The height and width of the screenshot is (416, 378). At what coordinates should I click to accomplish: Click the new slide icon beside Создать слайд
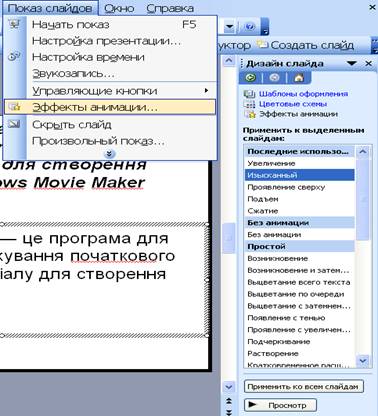[263, 44]
